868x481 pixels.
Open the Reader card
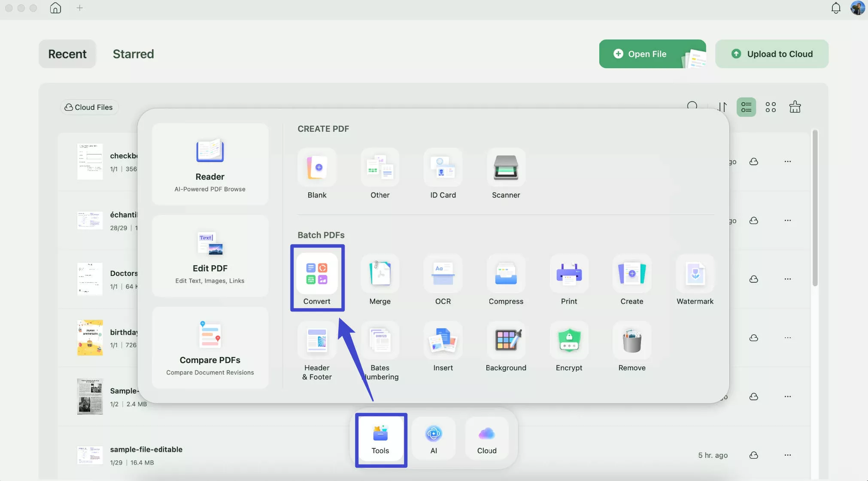(210, 164)
